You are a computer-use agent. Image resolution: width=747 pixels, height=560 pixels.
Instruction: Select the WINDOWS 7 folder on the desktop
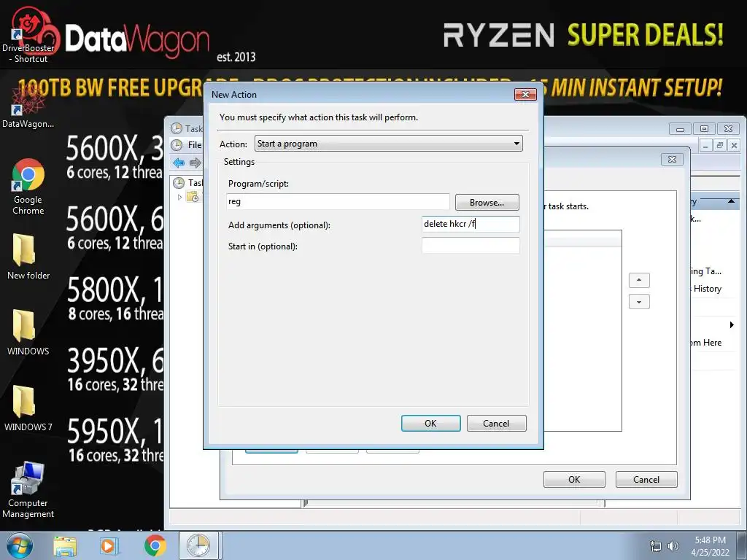pos(28,408)
